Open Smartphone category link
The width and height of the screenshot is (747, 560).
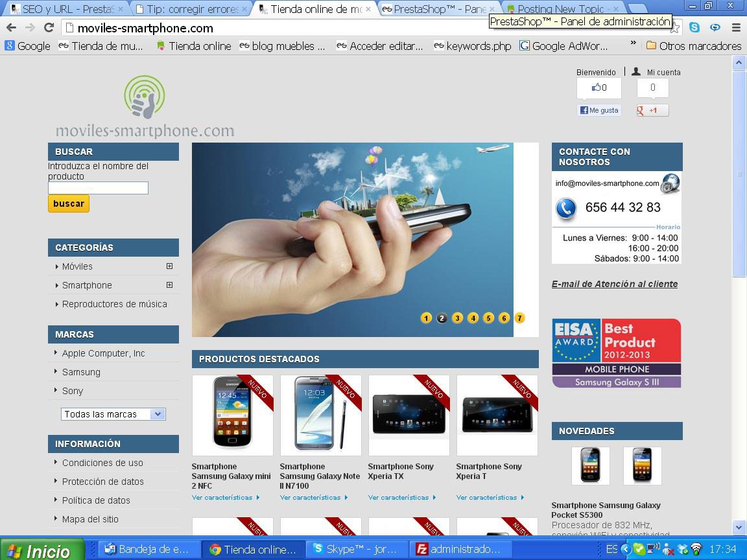(87, 285)
